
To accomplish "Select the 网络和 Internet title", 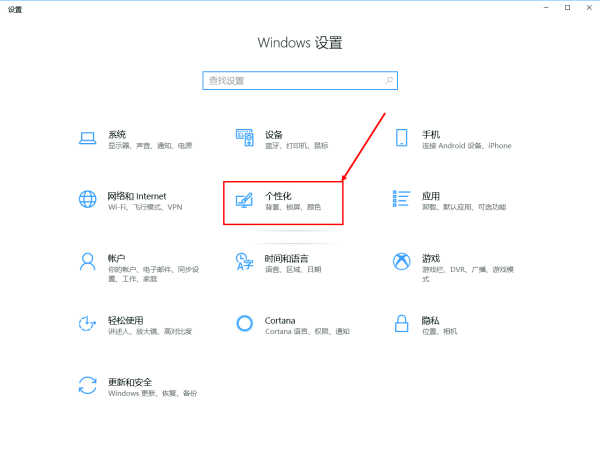I will coord(137,196).
